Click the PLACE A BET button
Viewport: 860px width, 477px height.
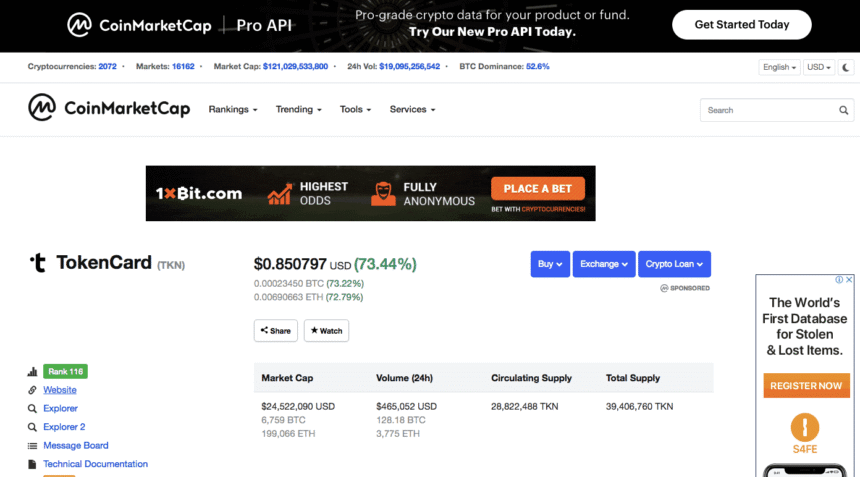pos(538,189)
